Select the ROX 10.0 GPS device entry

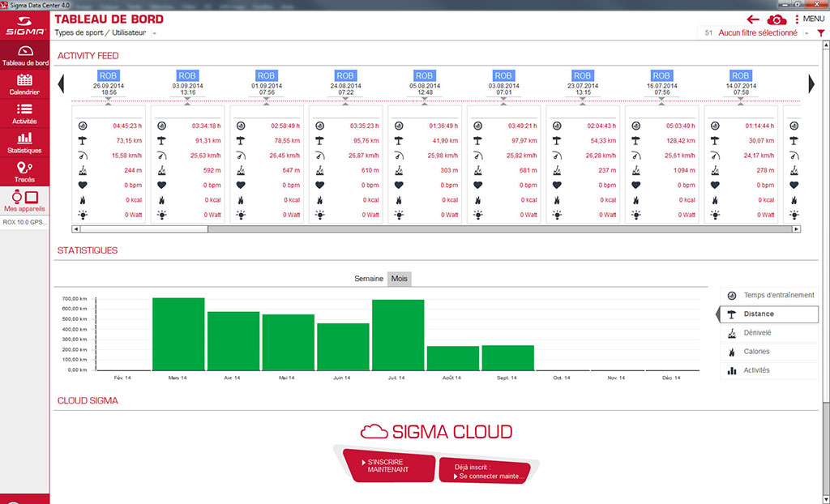(25, 222)
